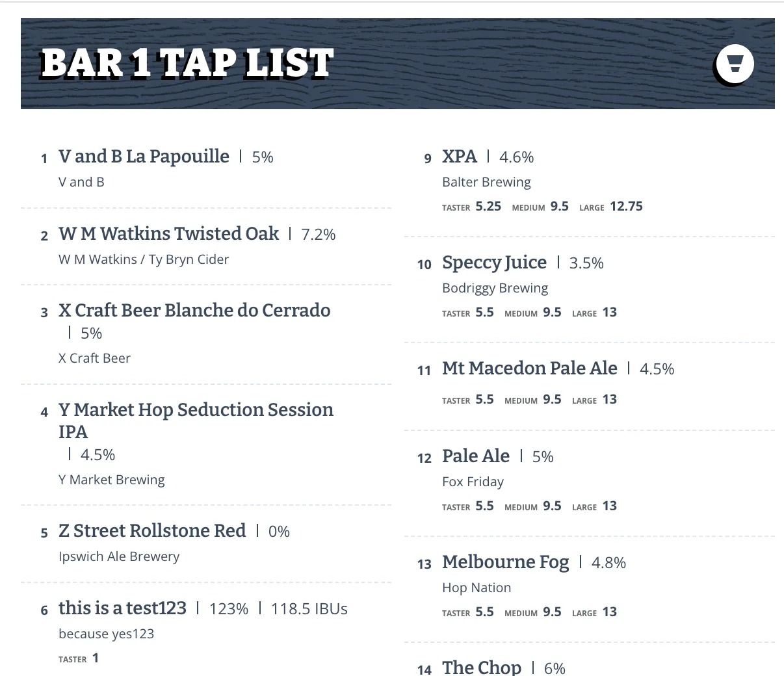
Task: Click The Chop beer name
Action: [482, 668]
